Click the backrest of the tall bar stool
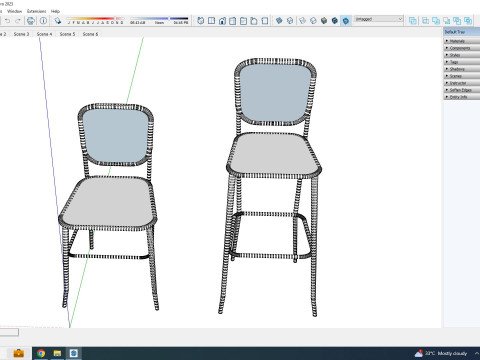 274,92
